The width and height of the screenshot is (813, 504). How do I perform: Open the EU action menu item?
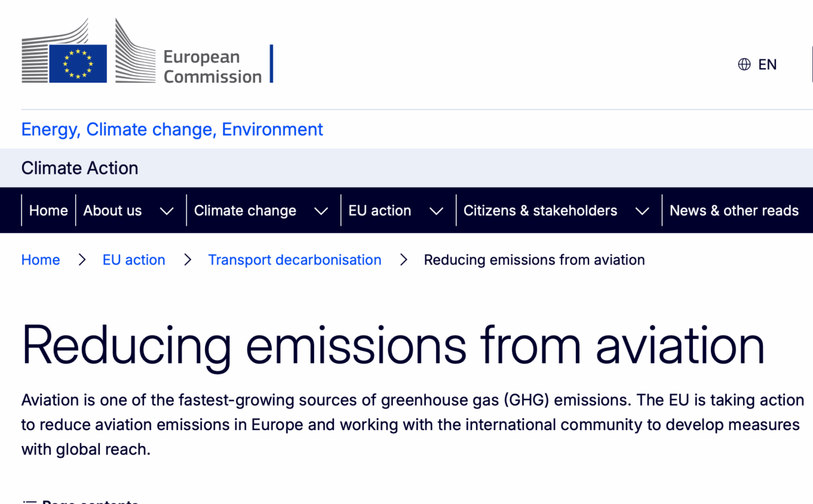click(380, 211)
